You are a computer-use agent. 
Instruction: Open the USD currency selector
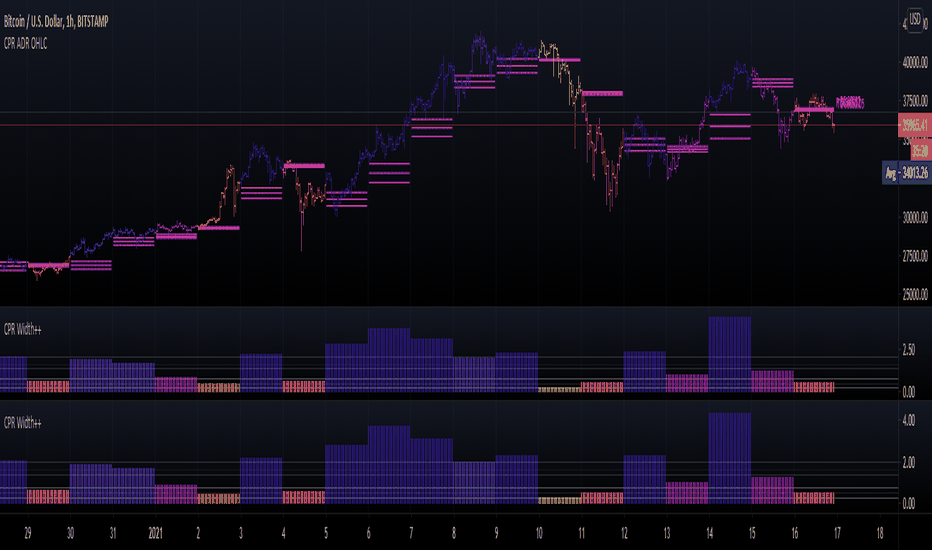(915, 20)
